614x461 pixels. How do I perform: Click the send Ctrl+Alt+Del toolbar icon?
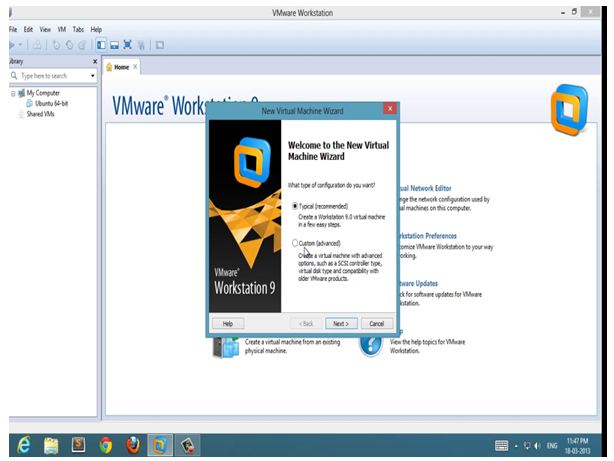[37, 45]
